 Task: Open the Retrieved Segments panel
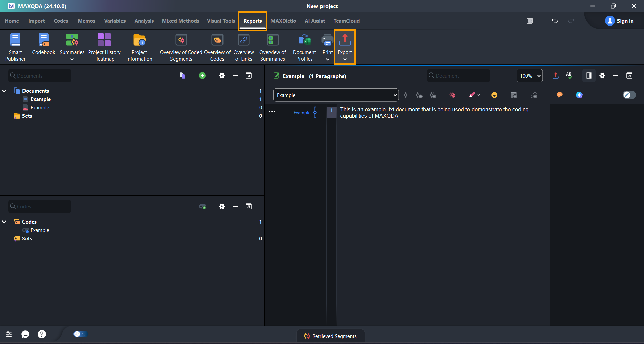click(x=331, y=336)
